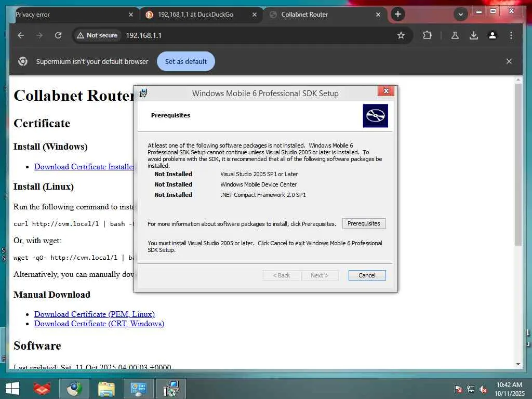Open the setup installer taskbar icon
The height and width of the screenshot is (399, 532).
click(x=170, y=389)
